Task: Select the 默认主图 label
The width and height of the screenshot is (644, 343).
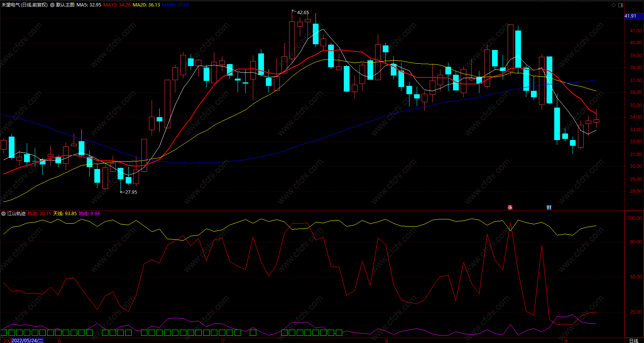Action: point(65,5)
